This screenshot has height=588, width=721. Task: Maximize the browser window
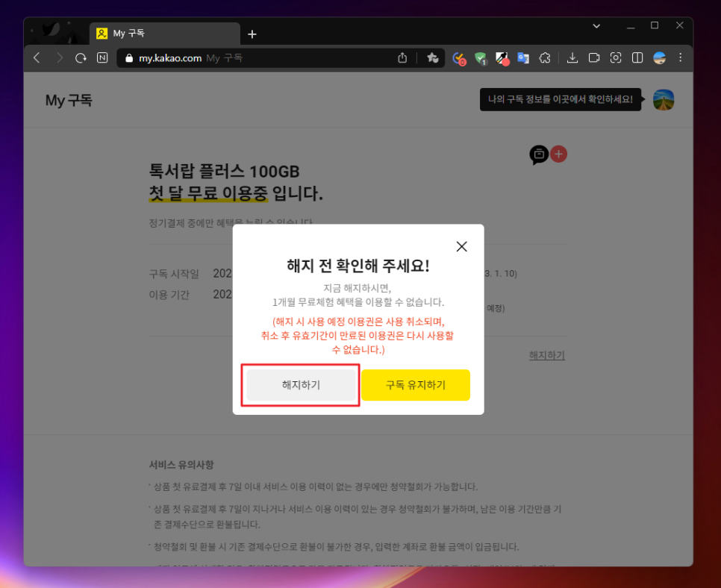click(x=655, y=26)
